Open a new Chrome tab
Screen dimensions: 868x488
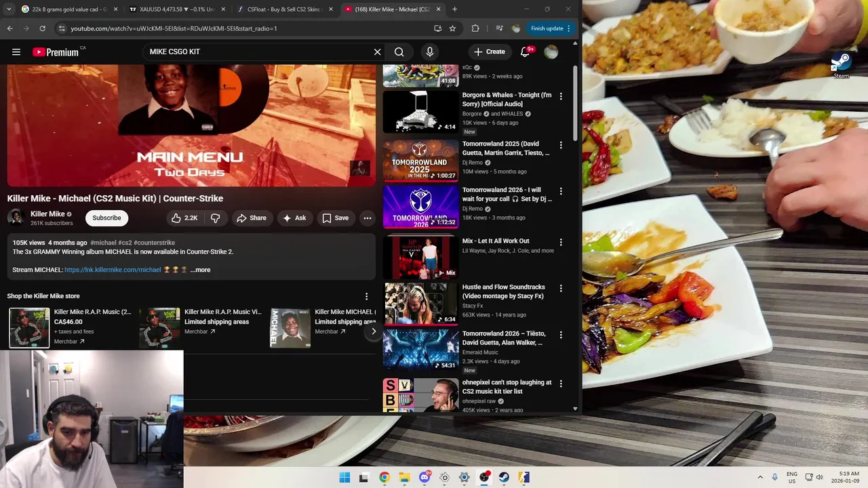[x=454, y=9]
